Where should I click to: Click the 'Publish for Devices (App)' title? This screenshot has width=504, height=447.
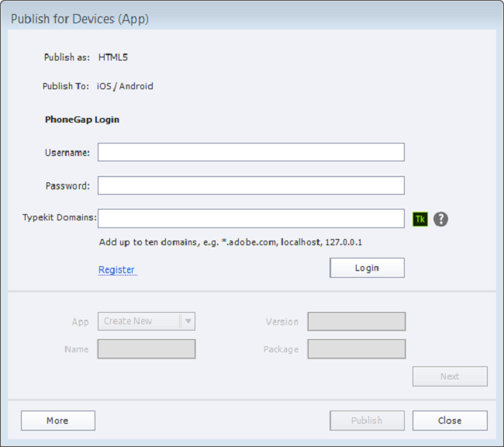point(80,19)
